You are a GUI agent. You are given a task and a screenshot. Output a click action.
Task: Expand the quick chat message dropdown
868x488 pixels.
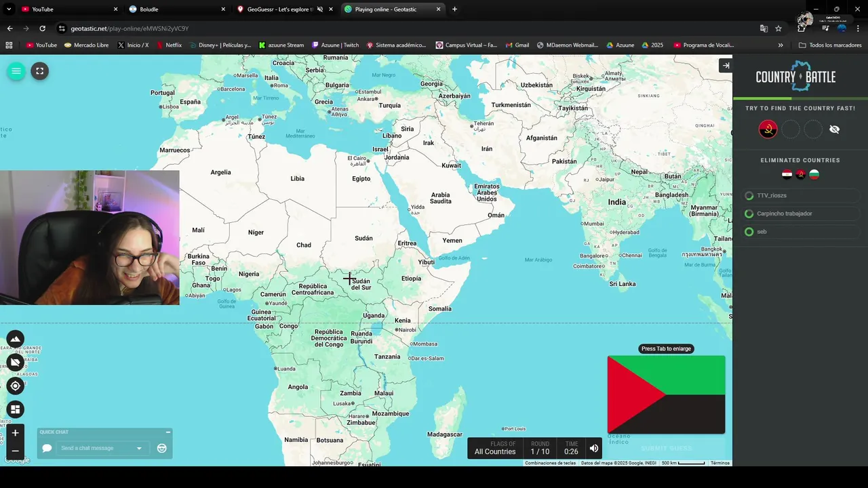pyautogui.click(x=139, y=448)
